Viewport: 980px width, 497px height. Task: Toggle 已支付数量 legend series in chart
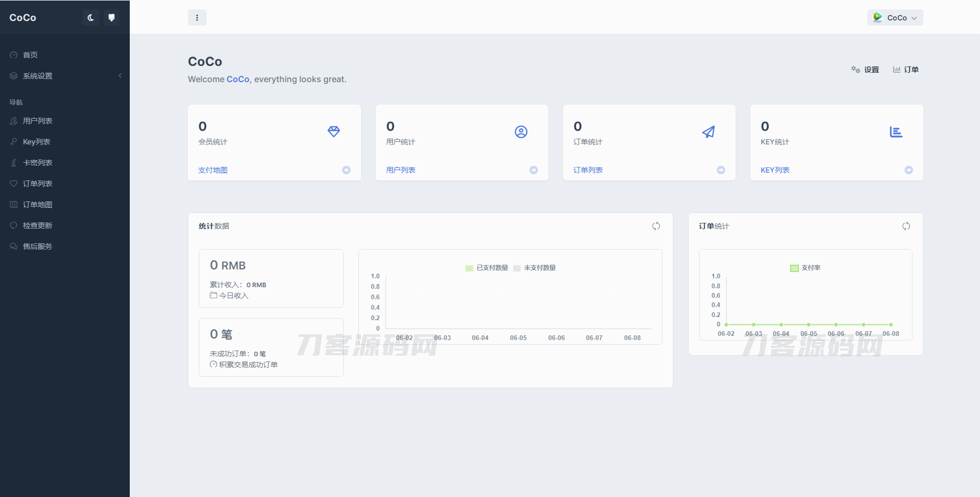[487, 268]
